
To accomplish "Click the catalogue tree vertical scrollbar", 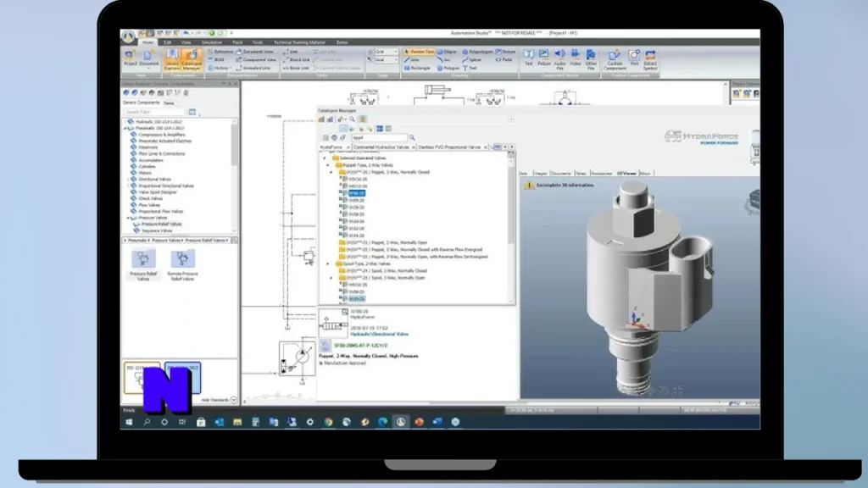I will (511, 227).
